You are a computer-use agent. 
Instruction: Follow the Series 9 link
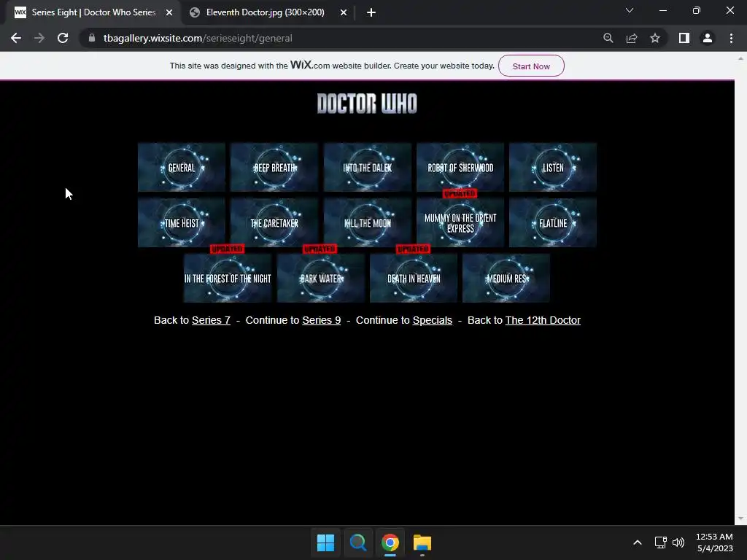coord(322,320)
